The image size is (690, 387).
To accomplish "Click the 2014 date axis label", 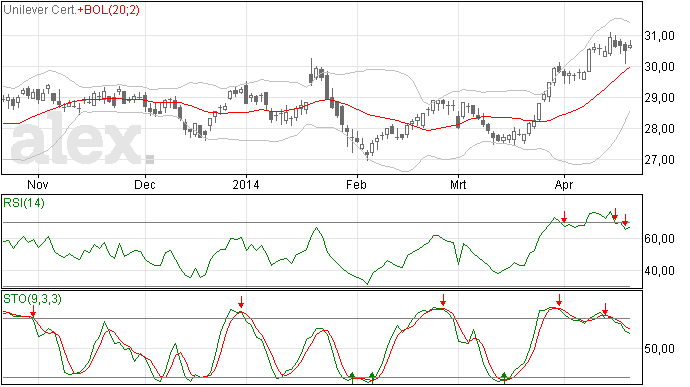I will pos(246,184).
